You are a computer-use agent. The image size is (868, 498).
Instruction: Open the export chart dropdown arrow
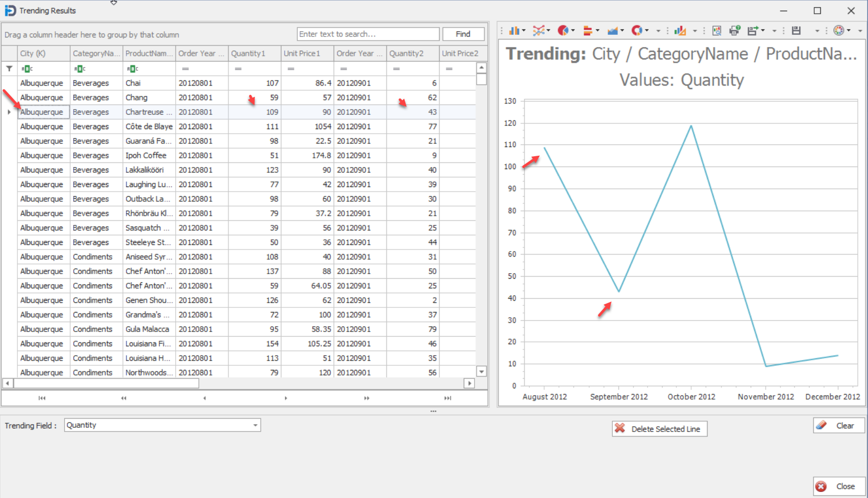(x=763, y=31)
